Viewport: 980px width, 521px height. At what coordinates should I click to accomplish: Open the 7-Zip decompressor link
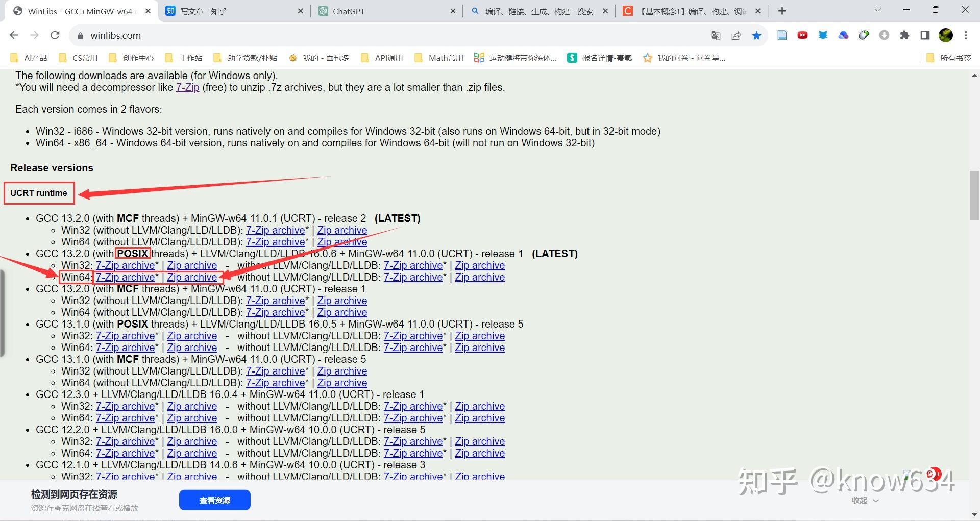click(x=187, y=87)
